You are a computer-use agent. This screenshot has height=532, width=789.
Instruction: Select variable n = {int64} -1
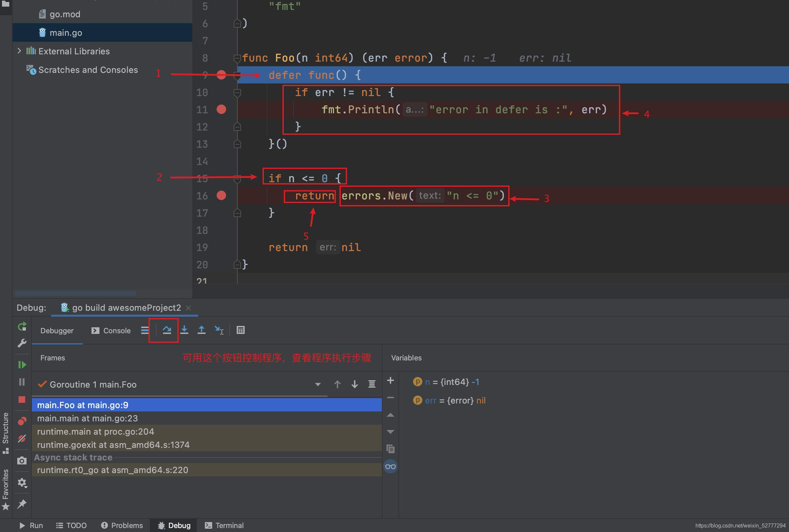(446, 382)
